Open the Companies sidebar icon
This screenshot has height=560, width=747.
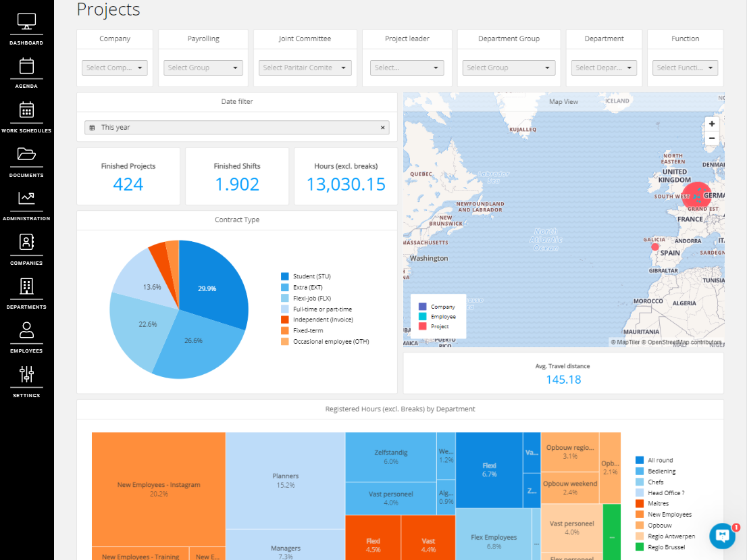(x=26, y=242)
